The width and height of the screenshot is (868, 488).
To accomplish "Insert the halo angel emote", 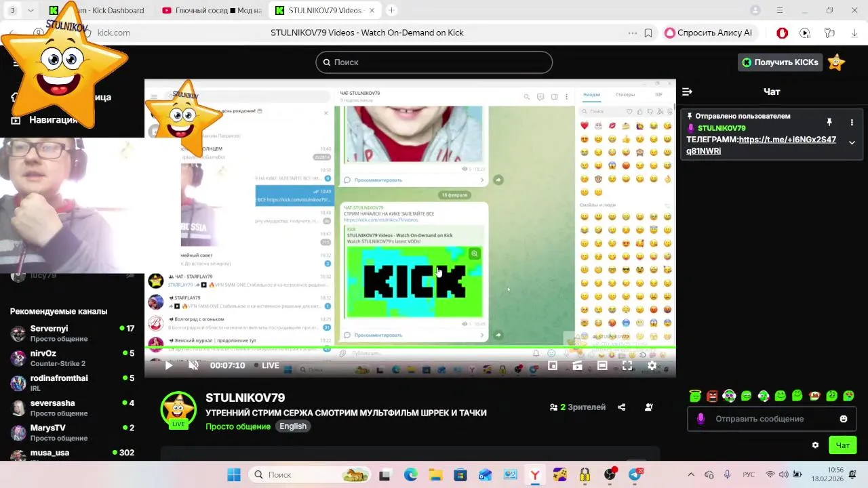I will pyautogui.click(x=695, y=396).
